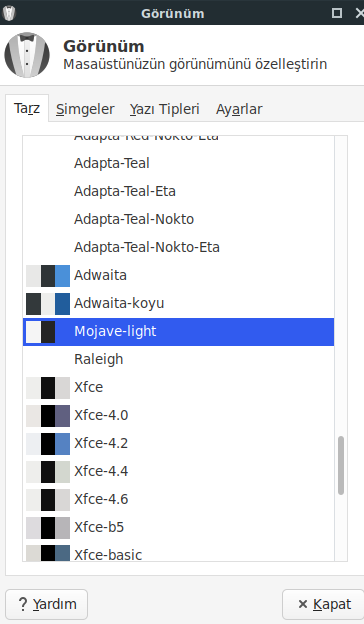Select the Xfce-b5 theme
Viewport: 364px width, 624px height.
178,527
